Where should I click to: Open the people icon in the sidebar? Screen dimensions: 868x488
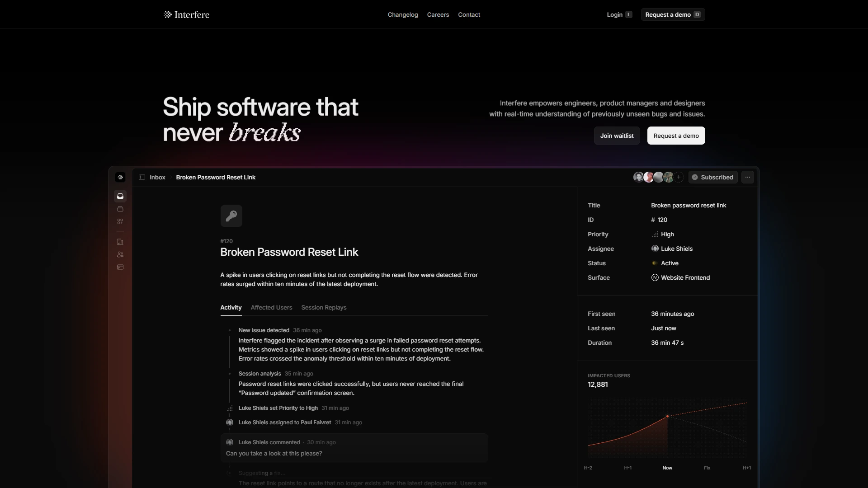click(x=120, y=254)
